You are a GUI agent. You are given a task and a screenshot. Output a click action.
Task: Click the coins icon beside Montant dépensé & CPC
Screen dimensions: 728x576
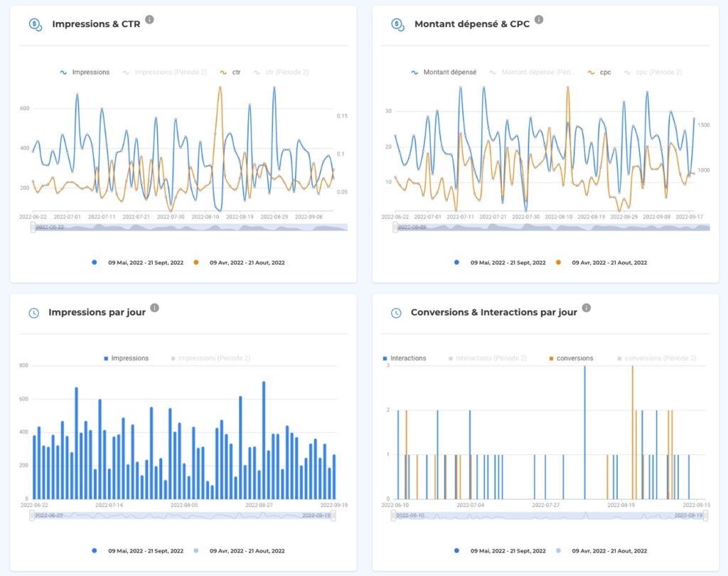pos(398,23)
